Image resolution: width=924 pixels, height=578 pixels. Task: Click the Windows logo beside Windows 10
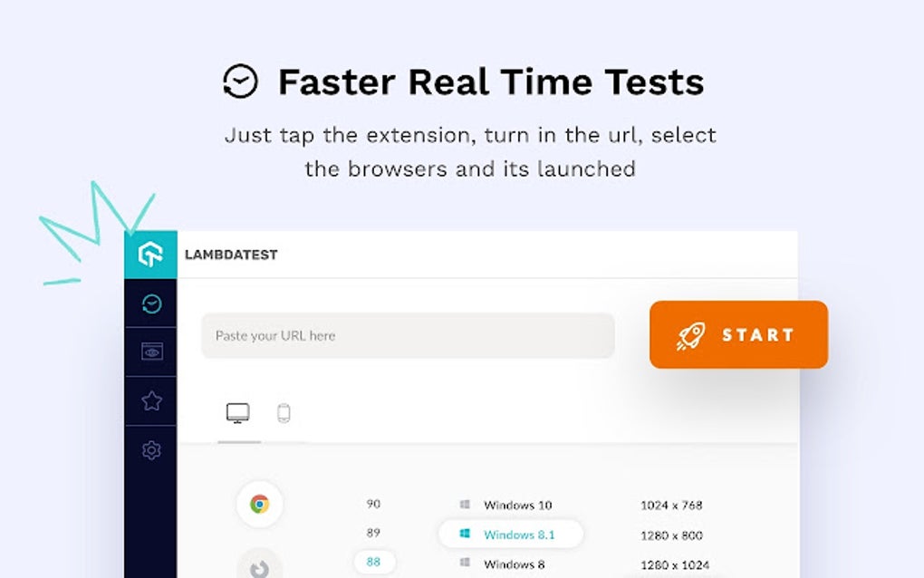pyautogui.click(x=466, y=505)
